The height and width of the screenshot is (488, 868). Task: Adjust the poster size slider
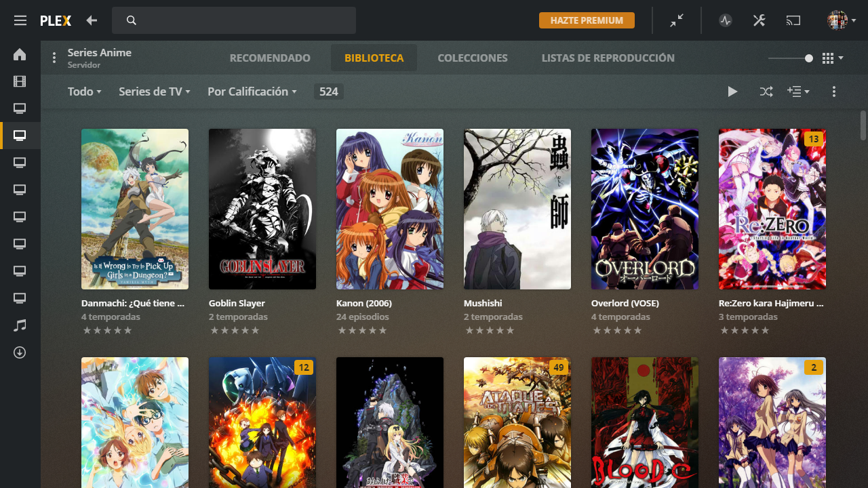(808, 58)
